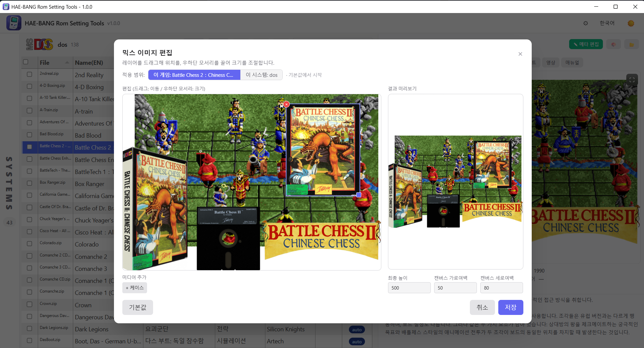Add media with + 케이스 button
This screenshot has height=348, width=644.
(x=134, y=288)
